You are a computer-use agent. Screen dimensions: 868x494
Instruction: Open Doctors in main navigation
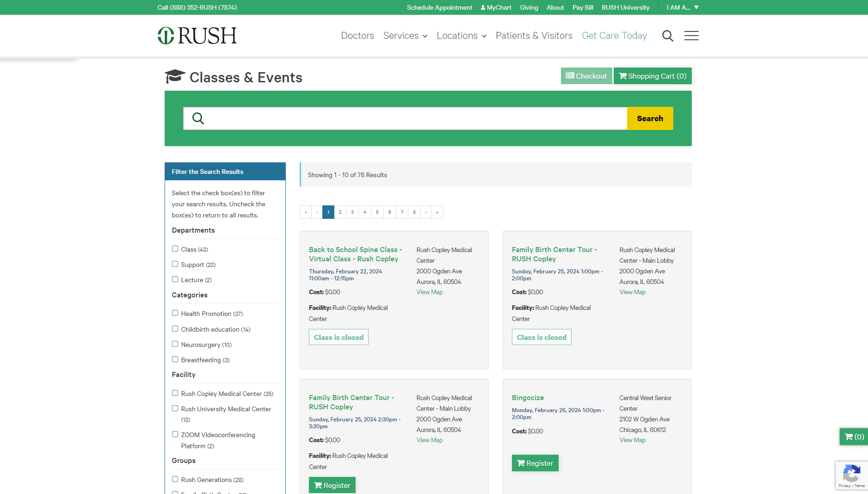point(357,36)
